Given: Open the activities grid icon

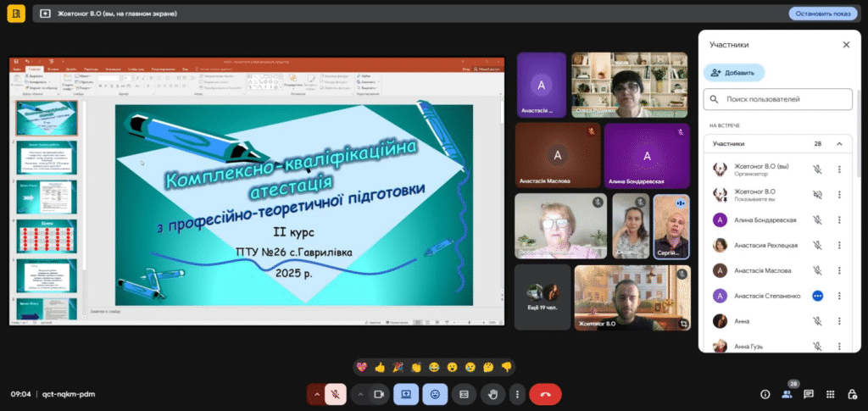Looking at the screenshot, I should (830, 394).
